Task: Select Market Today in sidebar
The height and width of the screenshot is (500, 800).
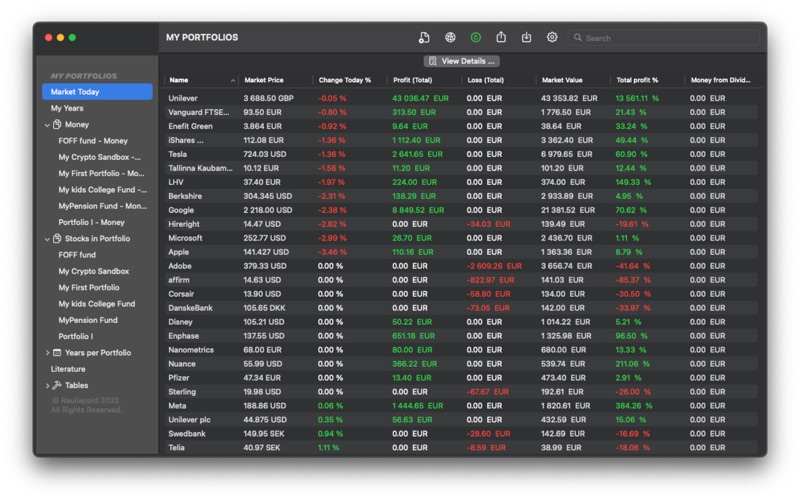Action: point(97,92)
